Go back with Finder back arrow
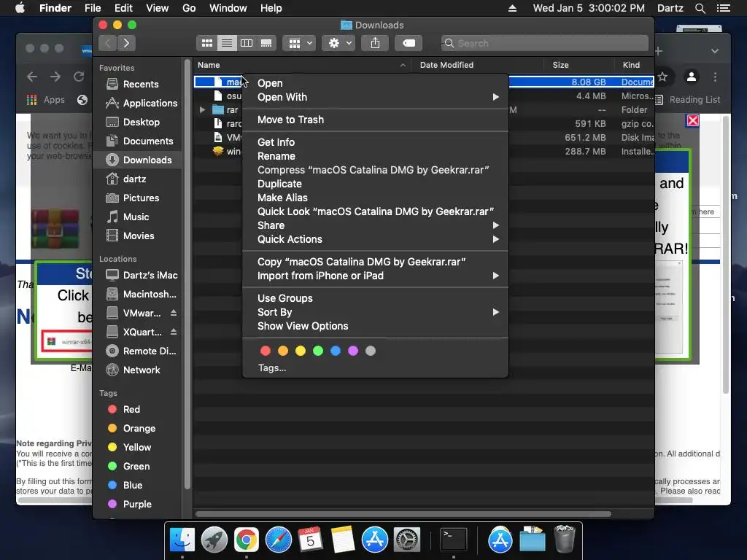The image size is (747, 560). tap(108, 43)
